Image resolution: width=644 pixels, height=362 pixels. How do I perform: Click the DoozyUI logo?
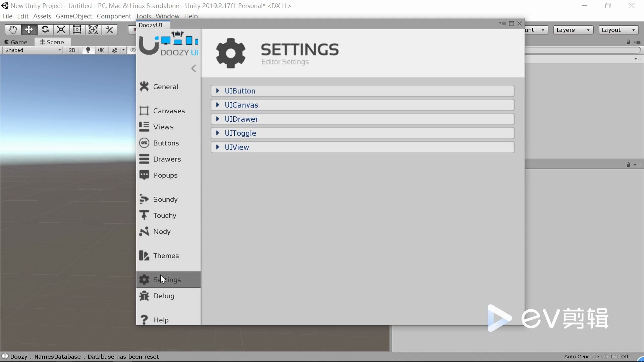(x=169, y=44)
